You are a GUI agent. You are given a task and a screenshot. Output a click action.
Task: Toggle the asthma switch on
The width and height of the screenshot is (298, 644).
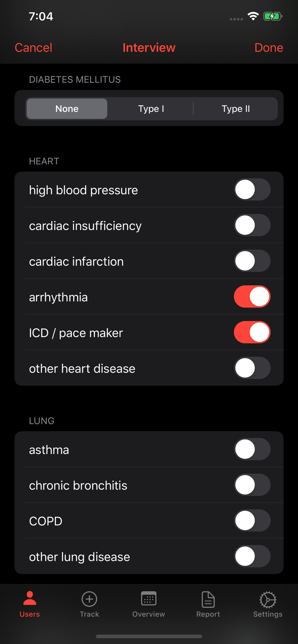point(252,449)
